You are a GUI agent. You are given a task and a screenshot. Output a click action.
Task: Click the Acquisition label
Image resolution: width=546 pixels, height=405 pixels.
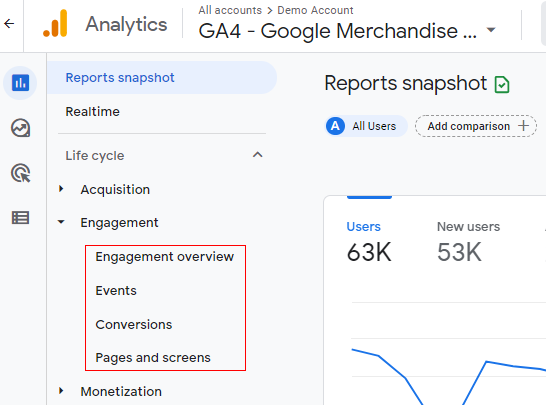[x=115, y=189]
